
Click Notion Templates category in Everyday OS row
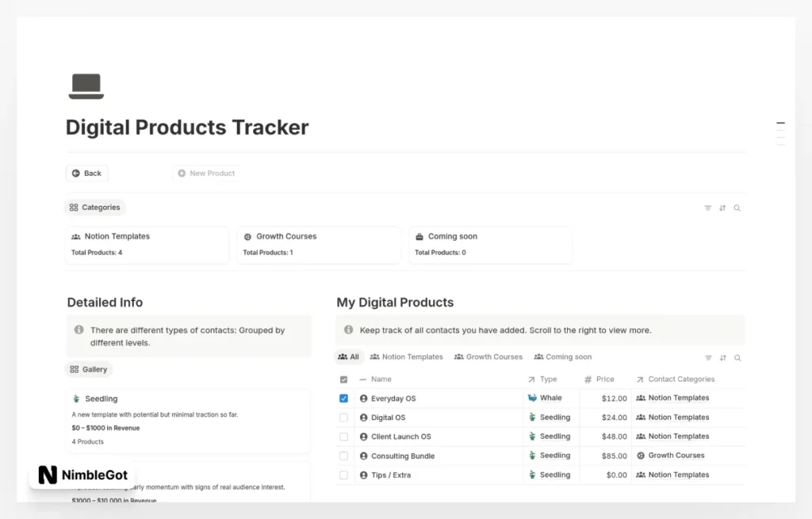coord(672,398)
